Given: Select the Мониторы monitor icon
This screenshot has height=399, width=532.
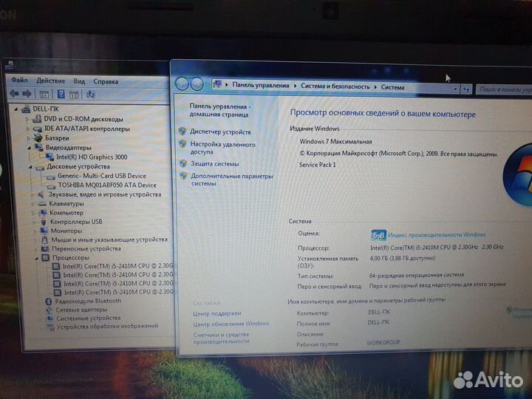Looking at the screenshot, I should [x=44, y=231].
